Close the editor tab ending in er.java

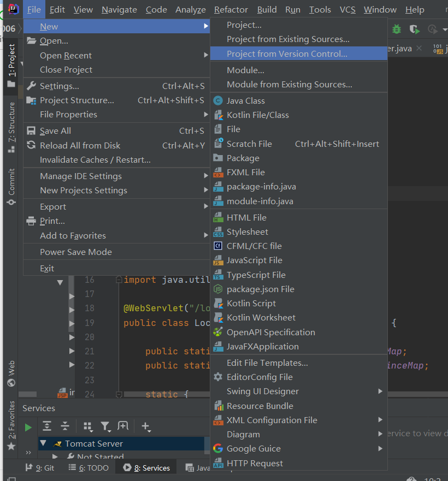pos(419,48)
